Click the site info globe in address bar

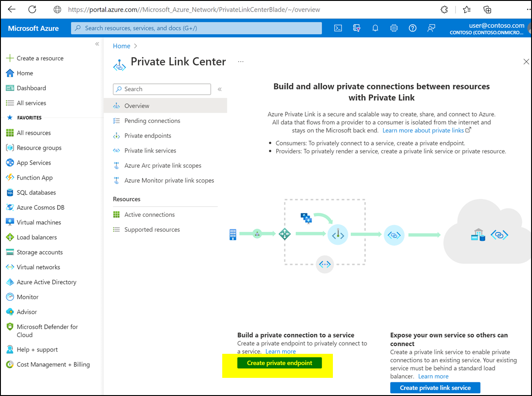point(57,10)
